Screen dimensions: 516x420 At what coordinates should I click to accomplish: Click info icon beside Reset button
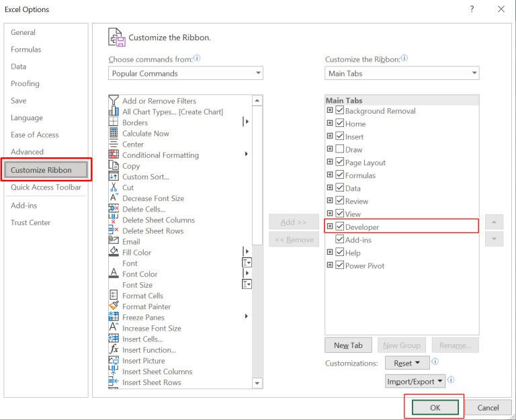coord(435,362)
